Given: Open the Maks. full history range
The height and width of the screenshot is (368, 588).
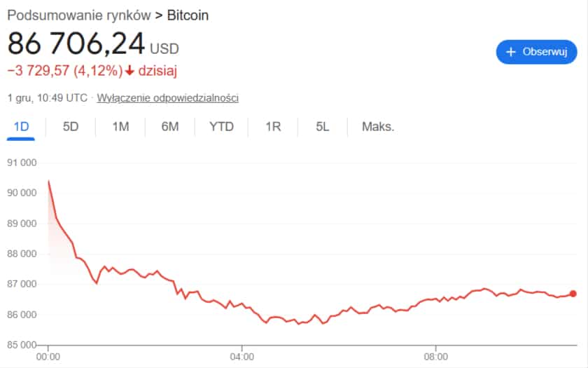Looking at the screenshot, I should pyautogui.click(x=378, y=127).
